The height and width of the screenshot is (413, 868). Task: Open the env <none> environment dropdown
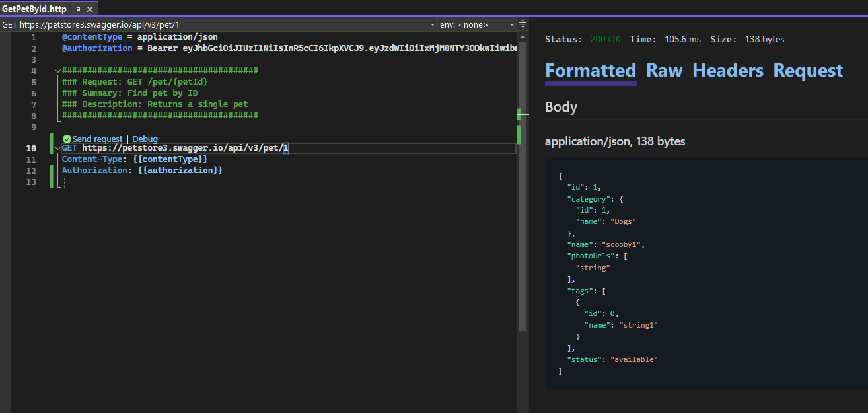click(x=478, y=24)
